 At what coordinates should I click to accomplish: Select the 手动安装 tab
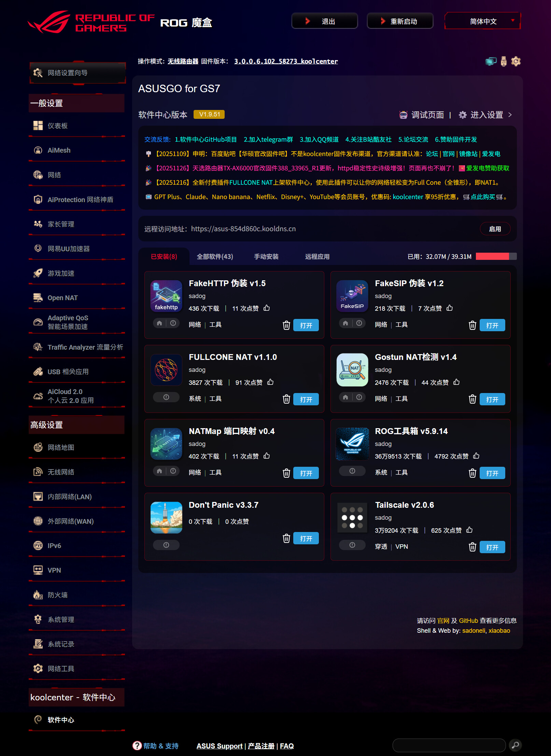pos(266,256)
